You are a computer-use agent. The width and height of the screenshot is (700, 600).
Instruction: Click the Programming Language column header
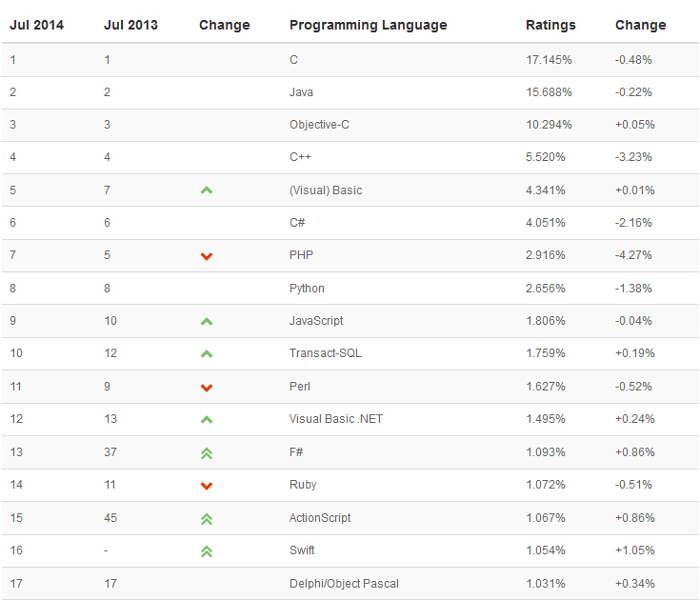(x=368, y=25)
